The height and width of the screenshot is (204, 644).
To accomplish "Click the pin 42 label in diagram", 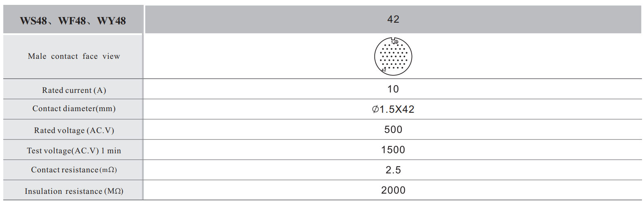I will click(x=384, y=70).
